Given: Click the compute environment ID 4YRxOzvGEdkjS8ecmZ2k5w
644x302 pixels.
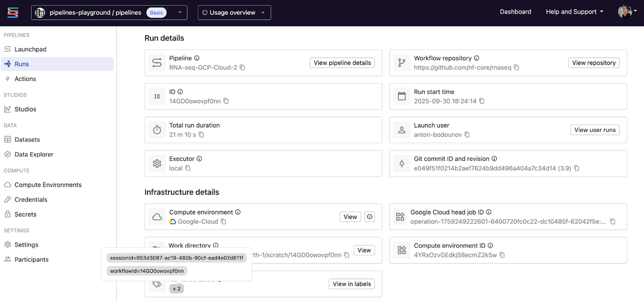Looking at the screenshot, I should tap(455, 255).
